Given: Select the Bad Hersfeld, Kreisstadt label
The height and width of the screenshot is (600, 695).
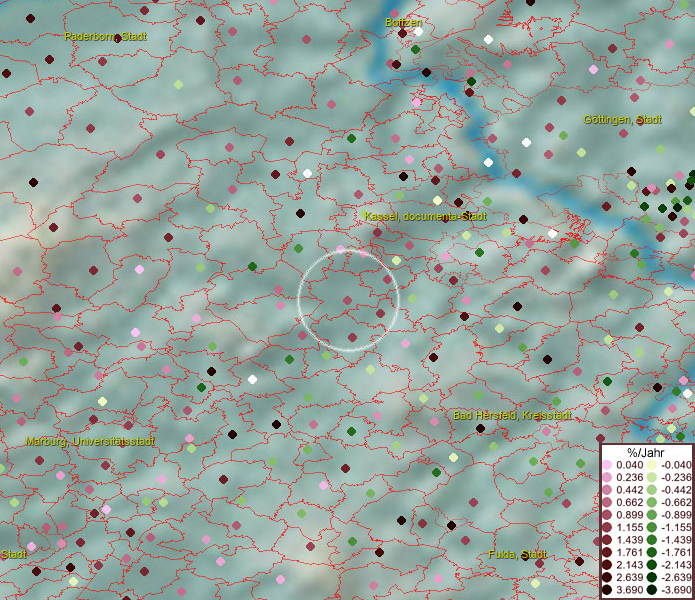Looking at the screenshot, I should coord(512,415).
